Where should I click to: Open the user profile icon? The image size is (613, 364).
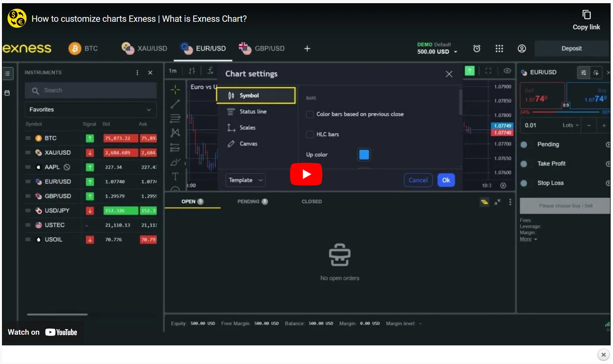pyautogui.click(x=522, y=48)
